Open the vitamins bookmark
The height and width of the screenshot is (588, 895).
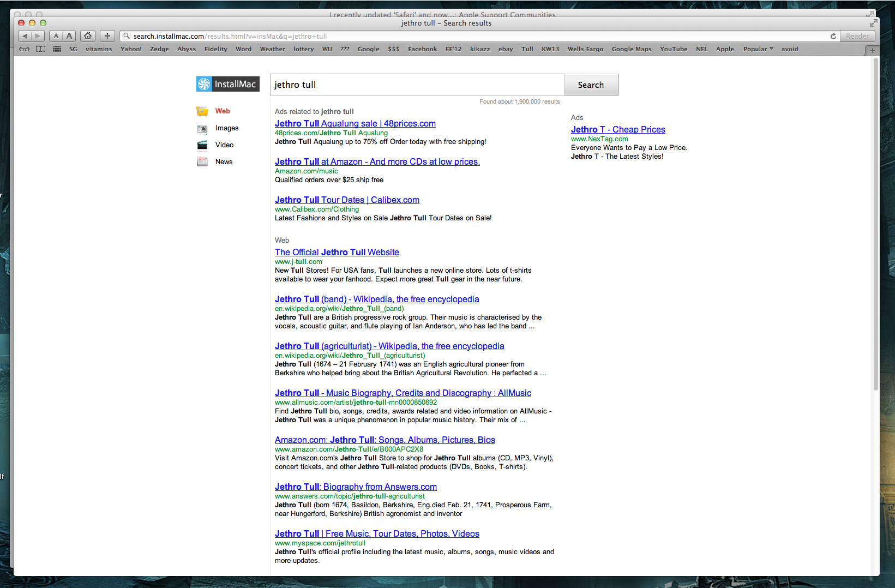(x=99, y=49)
